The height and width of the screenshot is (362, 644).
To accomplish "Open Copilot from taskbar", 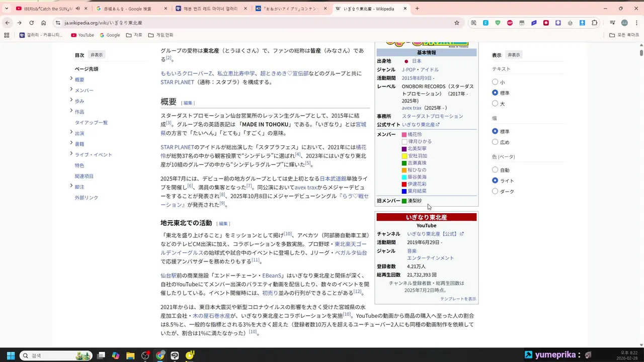I will pyautogui.click(x=116, y=355).
